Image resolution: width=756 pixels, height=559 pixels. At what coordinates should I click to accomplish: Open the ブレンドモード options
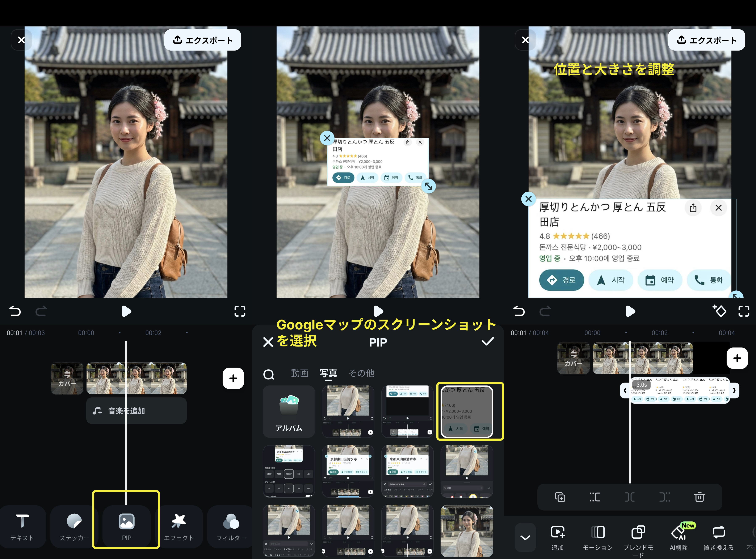pyautogui.click(x=639, y=537)
